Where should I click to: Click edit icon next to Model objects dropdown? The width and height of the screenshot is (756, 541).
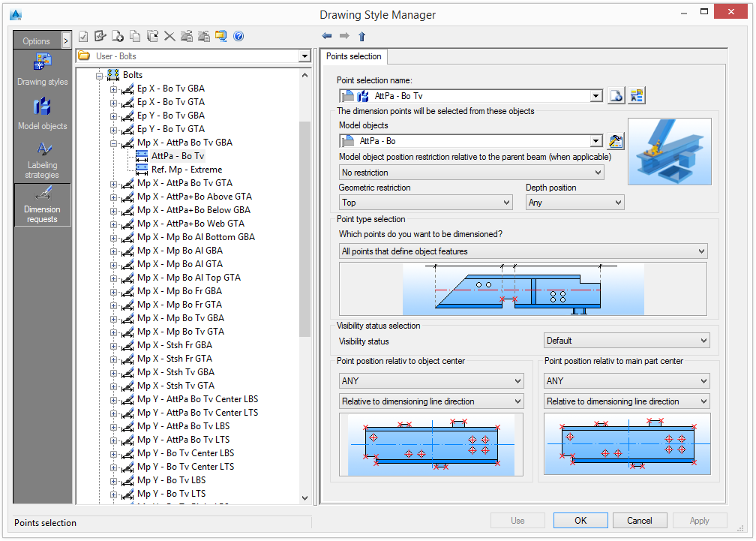[x=616, y=141]
